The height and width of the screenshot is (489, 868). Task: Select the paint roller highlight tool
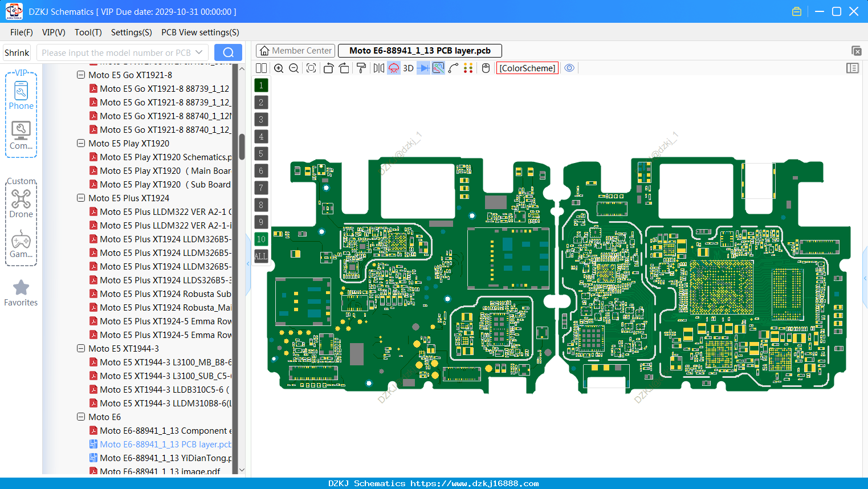[x=361, y=68]
